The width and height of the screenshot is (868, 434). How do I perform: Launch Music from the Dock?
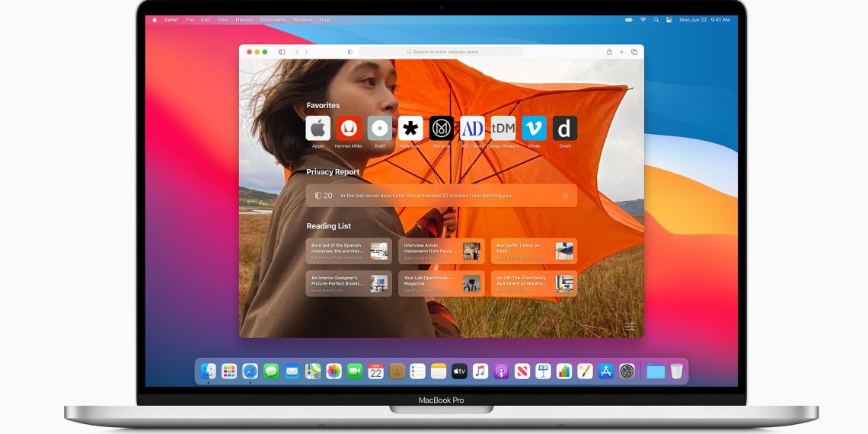(480, 372)
